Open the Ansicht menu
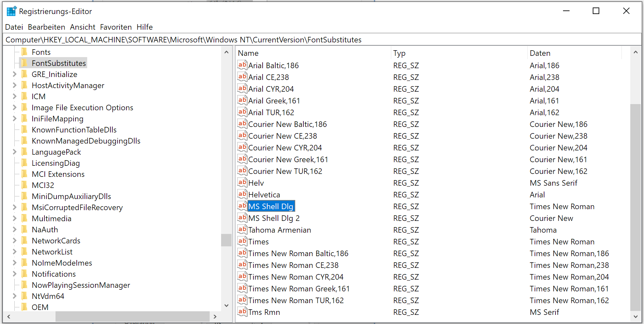 [x=83, y=27]
